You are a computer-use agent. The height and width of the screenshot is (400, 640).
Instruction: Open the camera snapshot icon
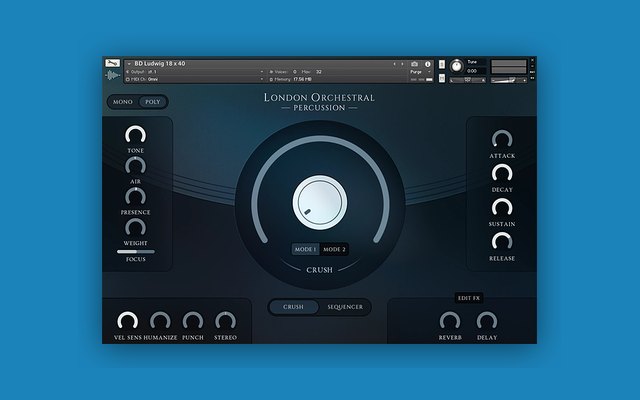pyautogui.click(x=414, y=64)
